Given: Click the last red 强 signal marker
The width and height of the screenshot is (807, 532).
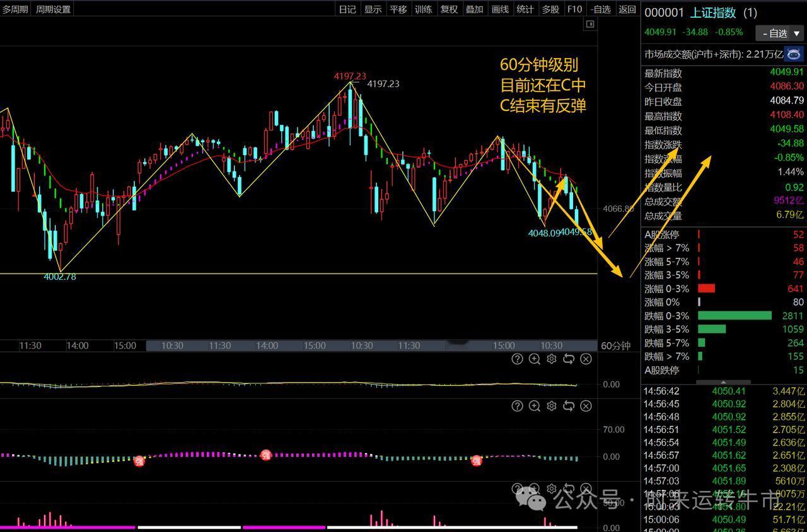Looking at the screenshot, I should (x=477, y=461).
